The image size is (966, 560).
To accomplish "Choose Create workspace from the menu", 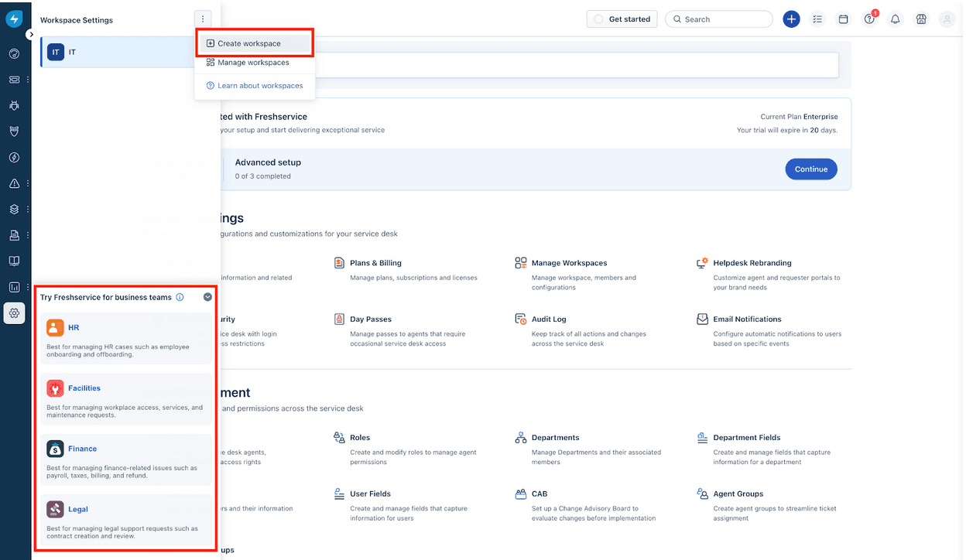I will click(255, 43).
